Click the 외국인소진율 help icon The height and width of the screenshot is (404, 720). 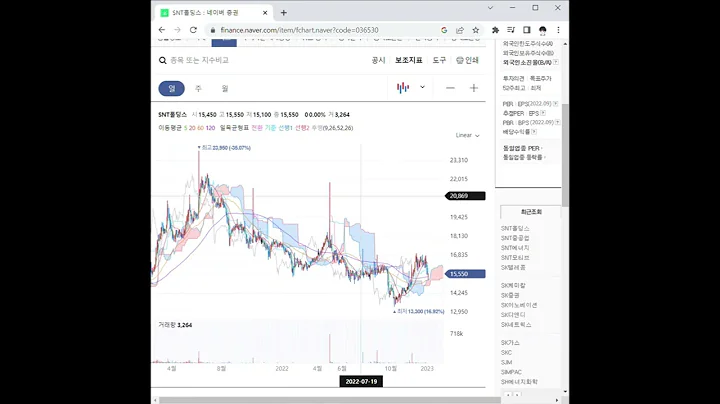tap(556, 62)
